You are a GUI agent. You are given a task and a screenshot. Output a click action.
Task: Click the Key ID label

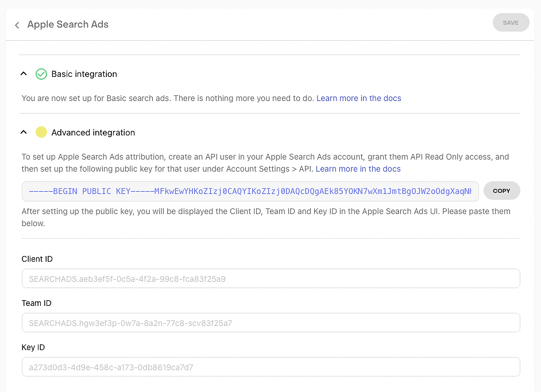[x=33, y=347]
